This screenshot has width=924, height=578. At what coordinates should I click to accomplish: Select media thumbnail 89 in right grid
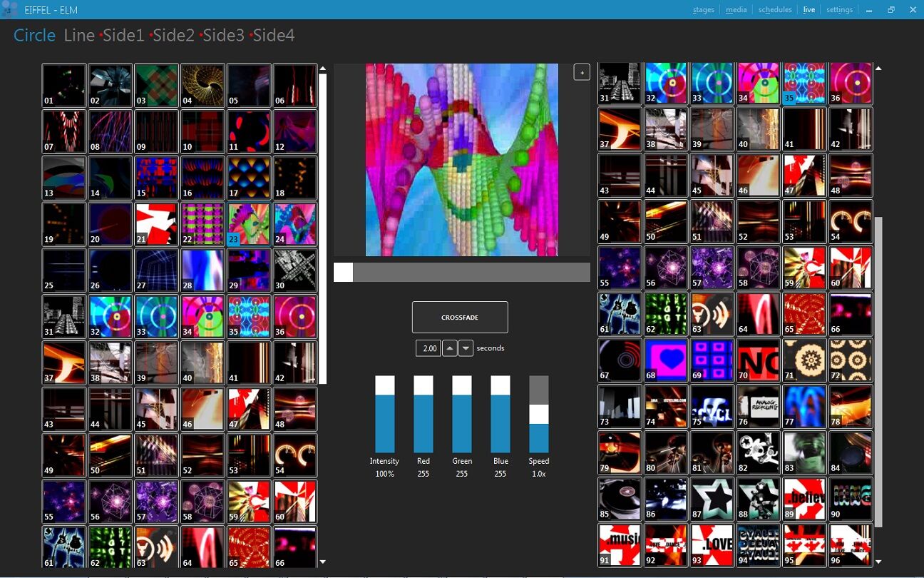pyautogui.click(x=805, y=500)
